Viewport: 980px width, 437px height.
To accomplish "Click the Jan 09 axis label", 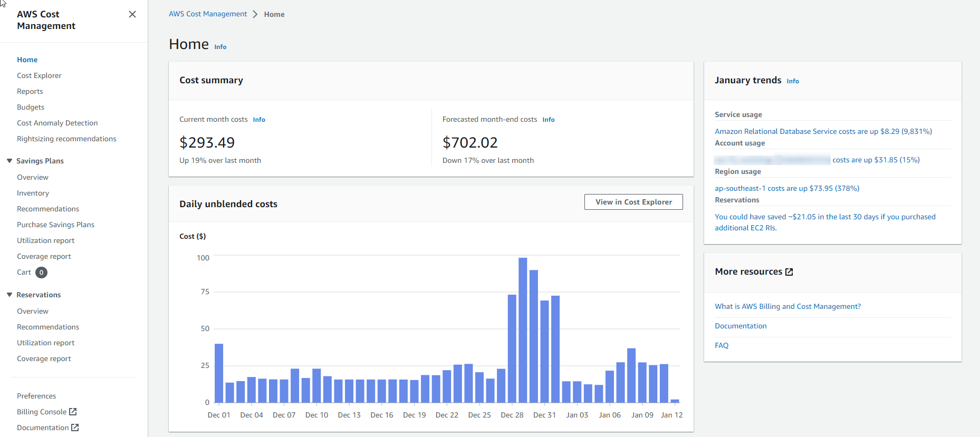I will [x=642, y=415].
